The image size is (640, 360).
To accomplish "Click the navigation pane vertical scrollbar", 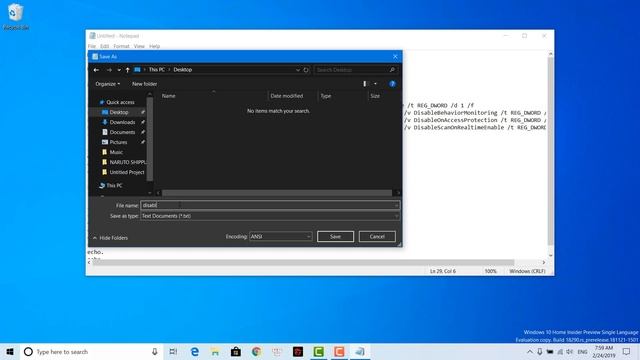I will (150, 139).
